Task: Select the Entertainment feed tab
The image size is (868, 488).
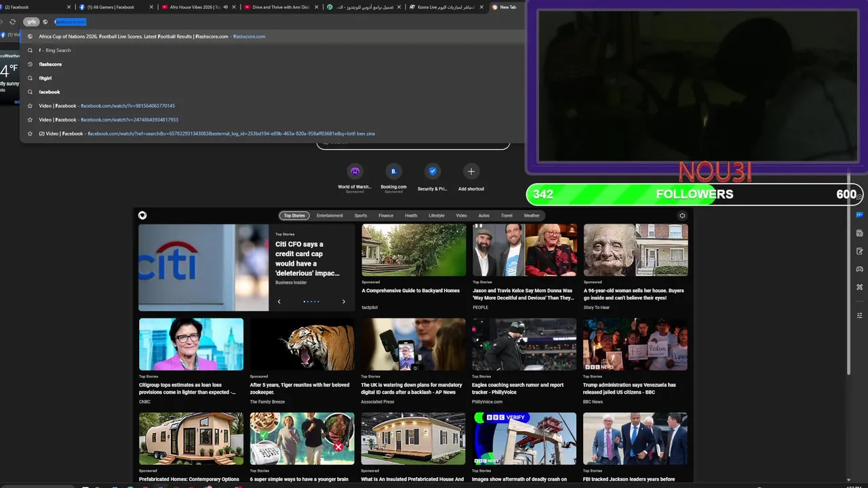Action: tap(330, 216)
